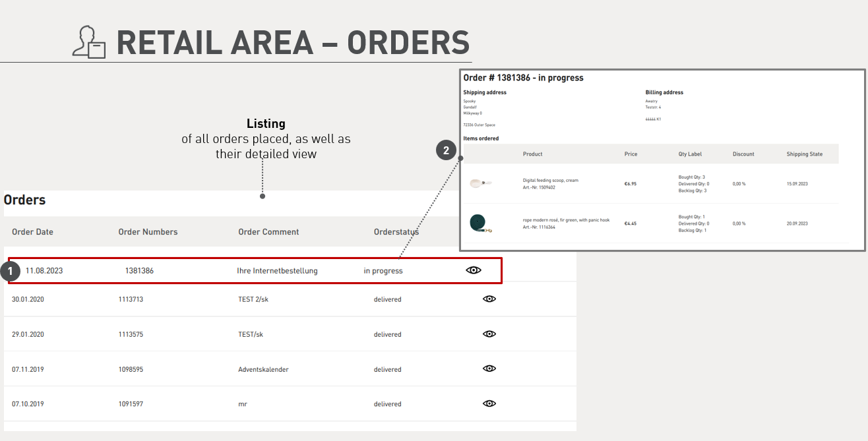
Task: Click the Orderstatus column header
Action: [396, 232]
